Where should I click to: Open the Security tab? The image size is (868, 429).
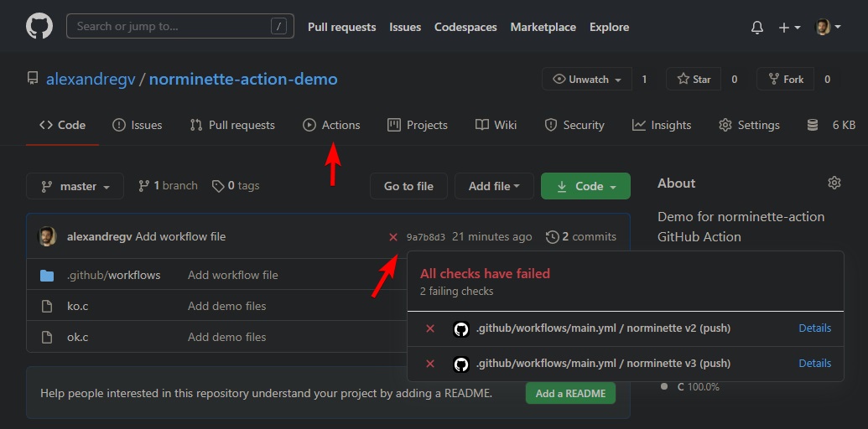coord(574,125)
